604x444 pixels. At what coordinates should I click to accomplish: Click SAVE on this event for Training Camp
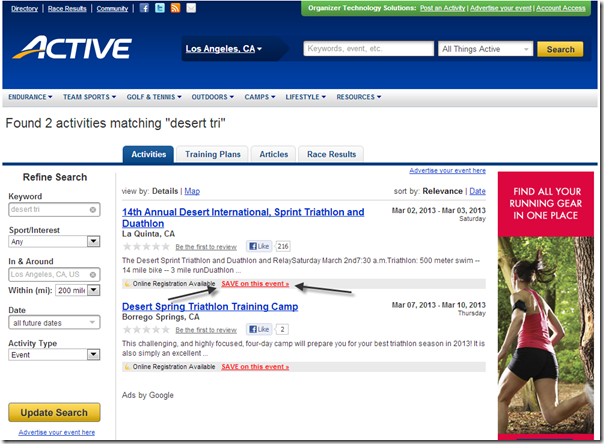(255, 367)
